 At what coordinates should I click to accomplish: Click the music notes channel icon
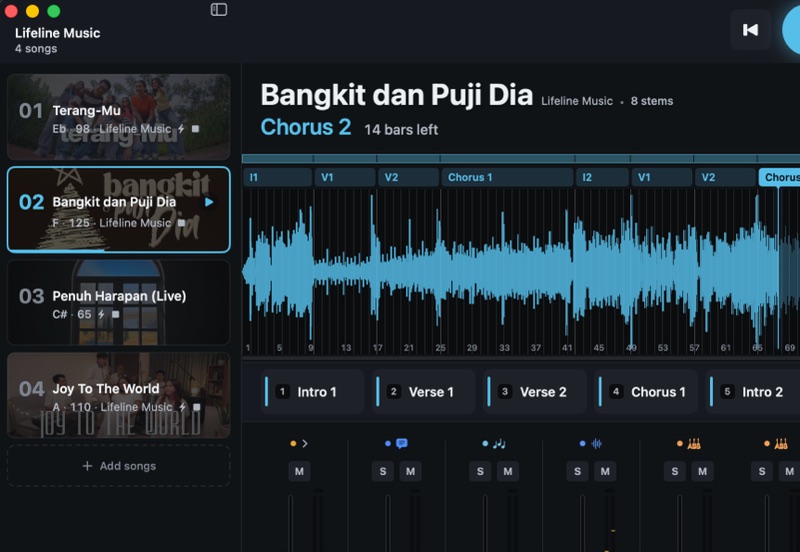tap(499, 444)
